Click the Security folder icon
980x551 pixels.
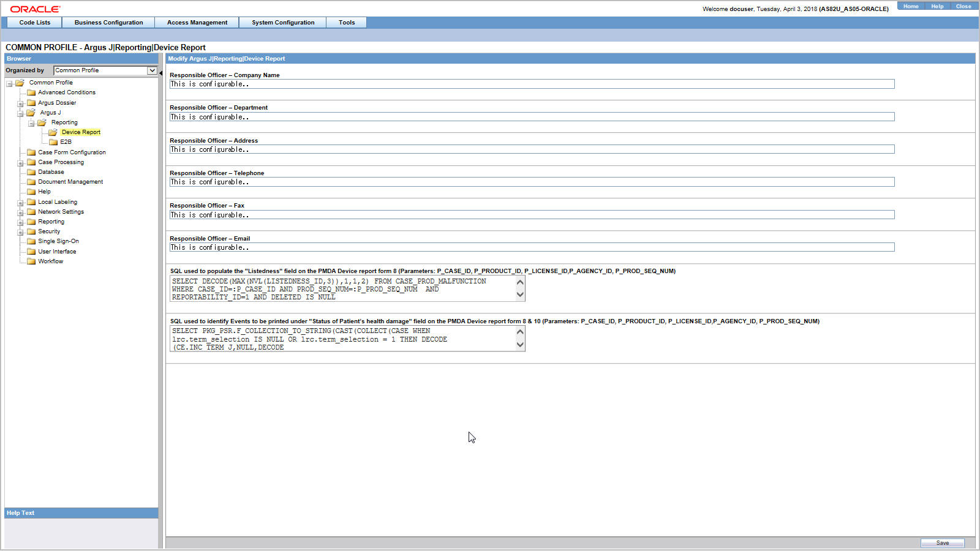pos(31,231)
